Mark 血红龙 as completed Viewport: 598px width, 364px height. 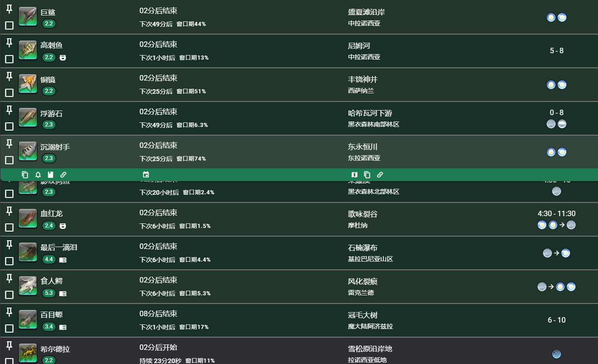[9, 227]
